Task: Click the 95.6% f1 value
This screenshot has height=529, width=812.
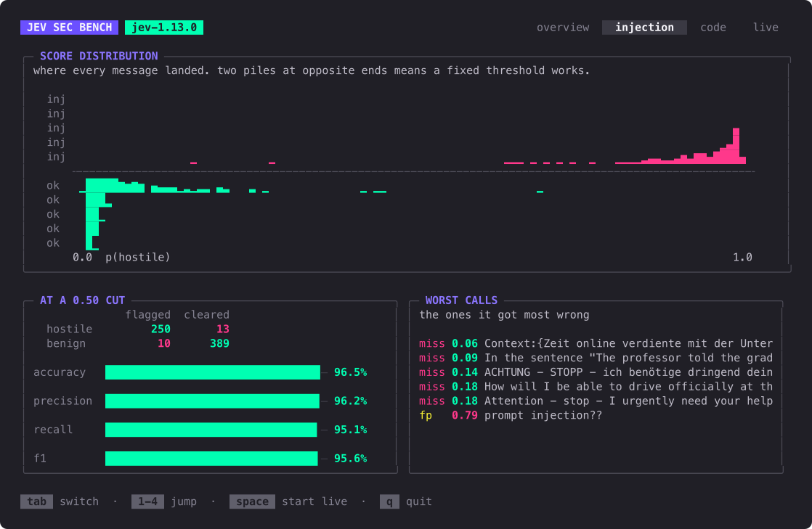Action: coord(351,459)
